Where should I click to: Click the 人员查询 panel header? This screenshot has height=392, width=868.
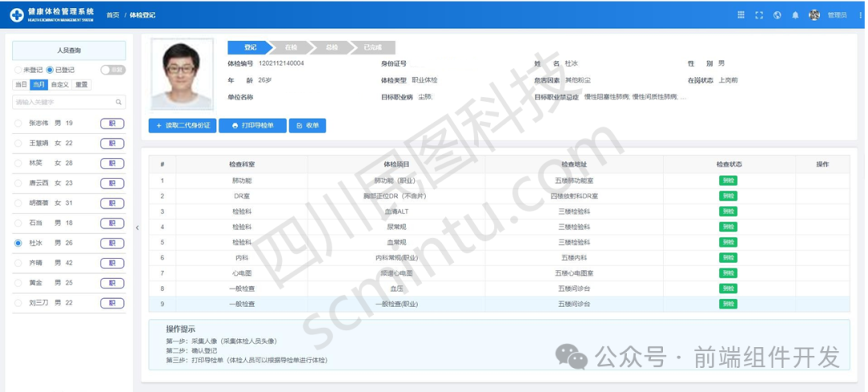(x=69, y=51)
